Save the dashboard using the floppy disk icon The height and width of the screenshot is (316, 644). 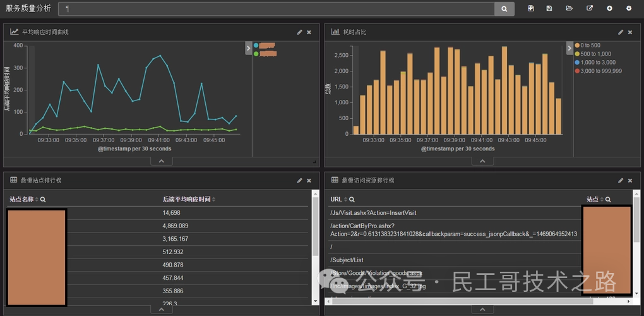[549, 8]
